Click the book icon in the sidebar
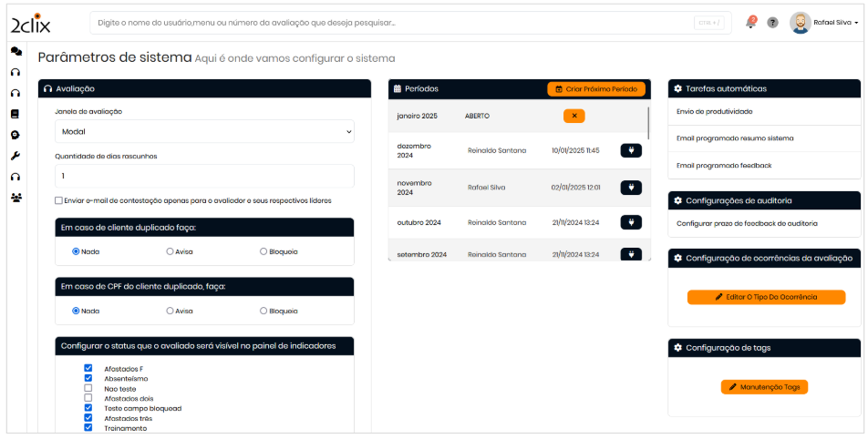The image size is (868, 439). 15,114
